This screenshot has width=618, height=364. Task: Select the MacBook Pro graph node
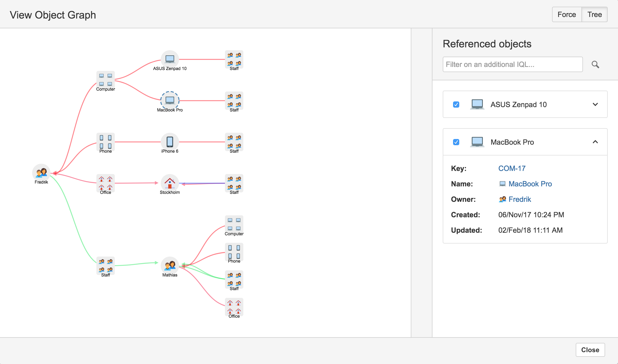[170, 100]
